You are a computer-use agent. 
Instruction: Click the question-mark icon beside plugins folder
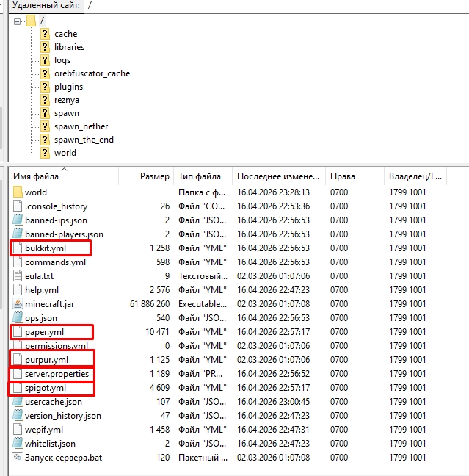pos(46,87)
